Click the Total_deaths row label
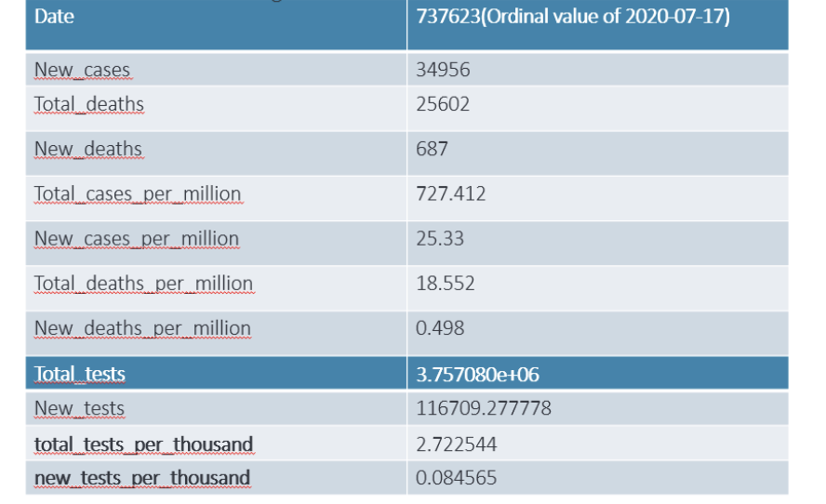 pos(89,104)
